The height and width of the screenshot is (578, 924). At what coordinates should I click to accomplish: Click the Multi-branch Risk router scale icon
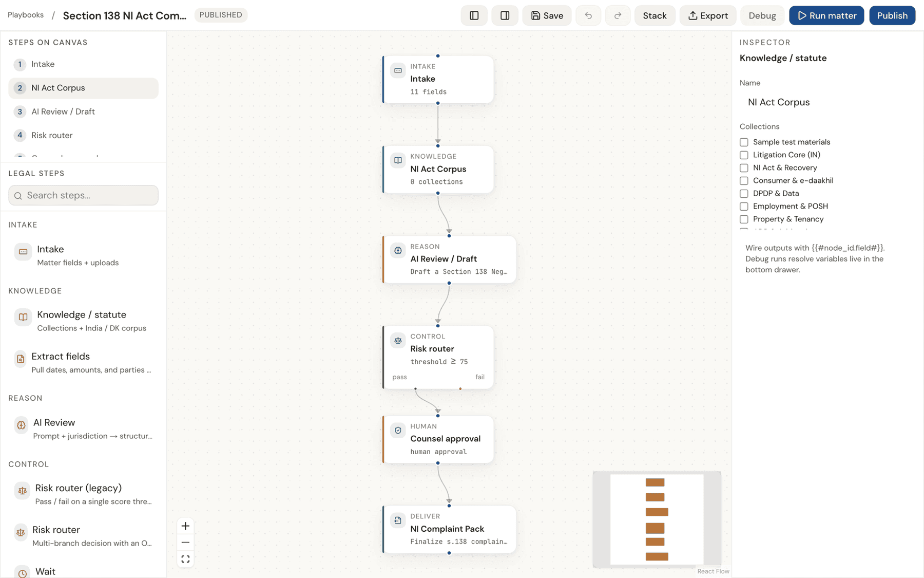(x=21, y=533)
